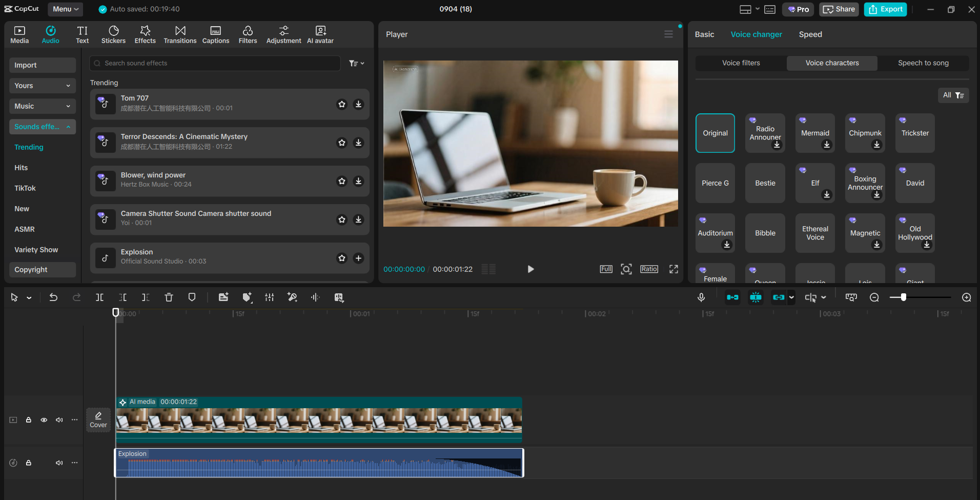Undo the last action
This screenshot has width=980, height=500.
(x=53, y=297)
